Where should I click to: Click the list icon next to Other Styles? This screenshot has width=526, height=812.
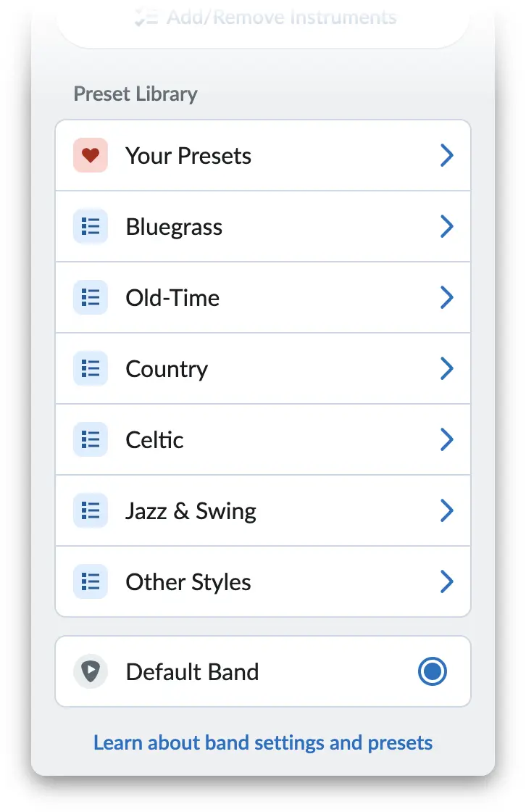click(91, 582)
